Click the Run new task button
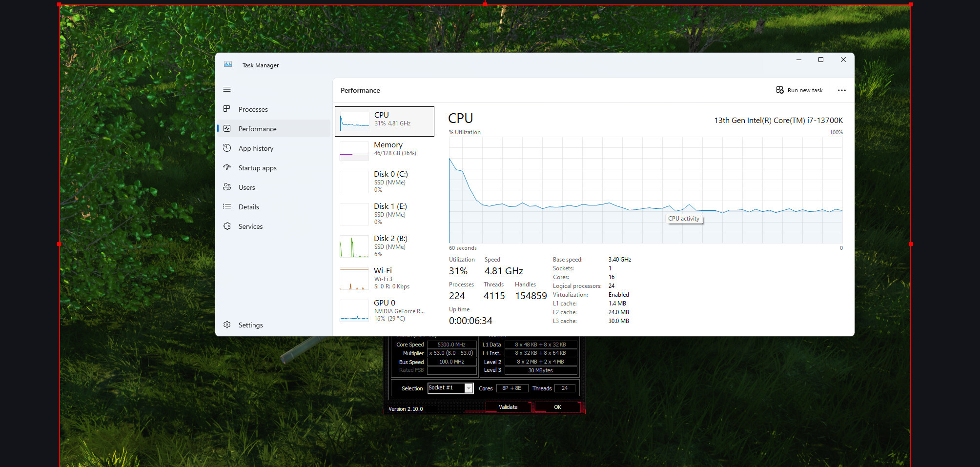The width and height of the screenshot is (980, 467). coord(799,90)
